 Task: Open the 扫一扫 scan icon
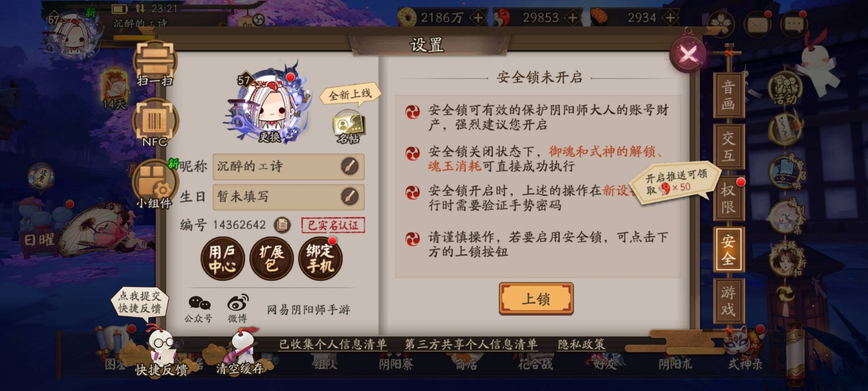click(x=155, y=64)
